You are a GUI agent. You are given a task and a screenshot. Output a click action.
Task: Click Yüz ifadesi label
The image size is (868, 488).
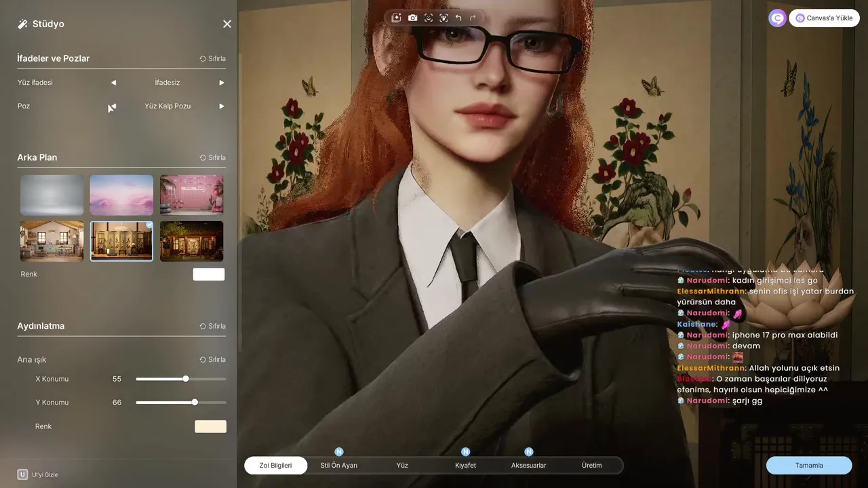pos(35,83)
